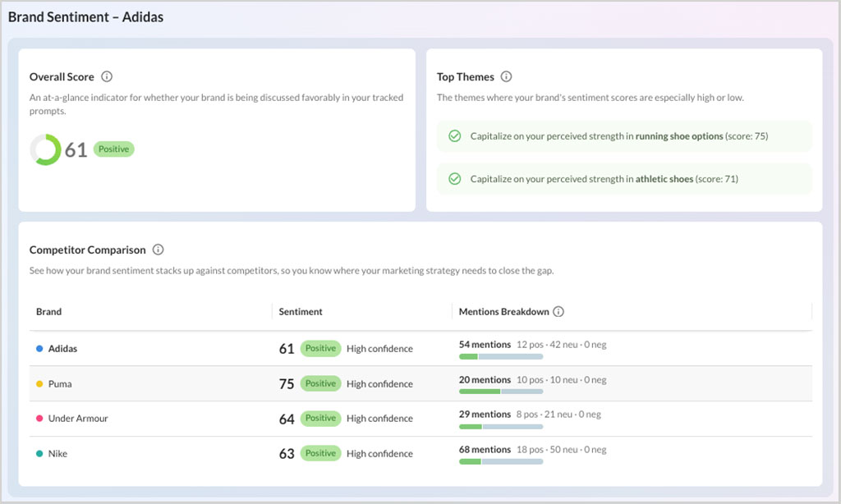
Task: Click the 'Brand Sentiment – Adidas' page title
Action: pos(85,17)
